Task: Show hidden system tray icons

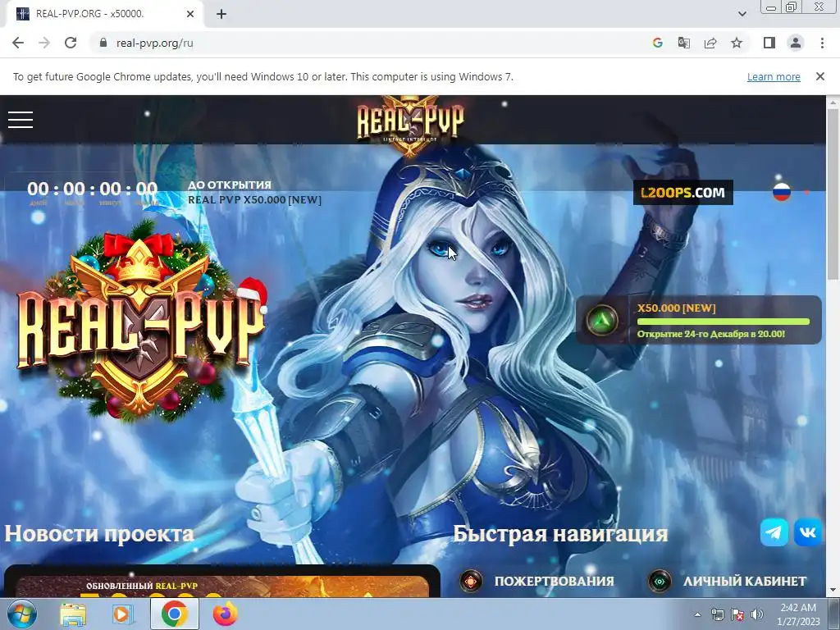Action: tap(697, 615)
